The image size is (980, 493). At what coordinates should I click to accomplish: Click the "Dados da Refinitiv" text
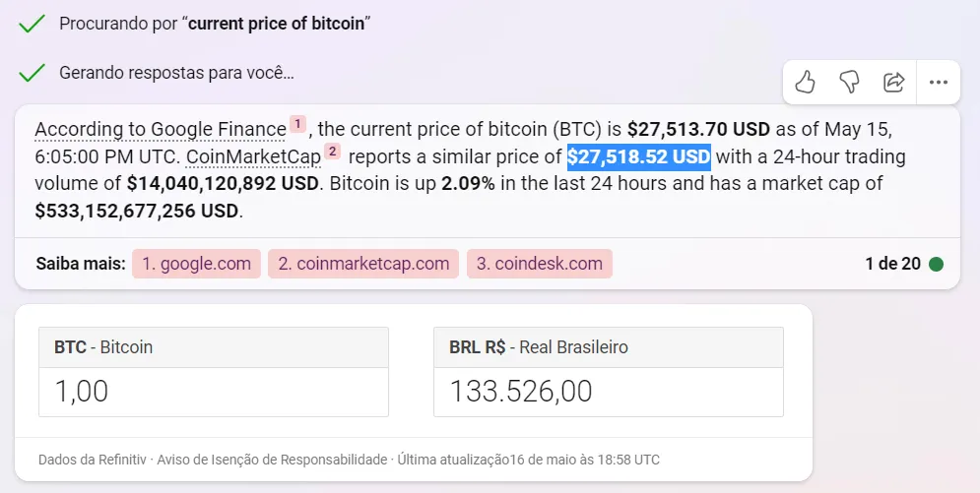(x=92, y=460)
